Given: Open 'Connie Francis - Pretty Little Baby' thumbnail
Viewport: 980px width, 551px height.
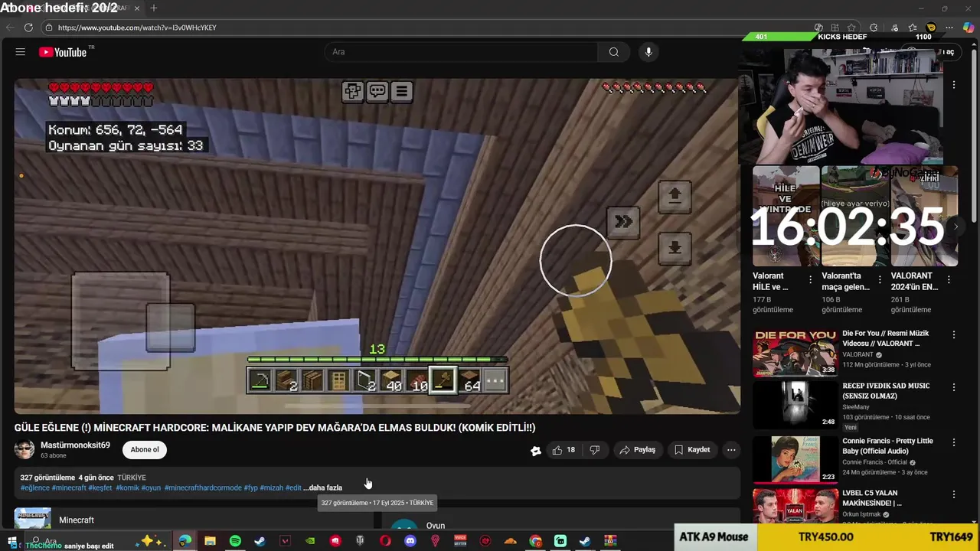Looking at the screenshot, I should point(795,459).
